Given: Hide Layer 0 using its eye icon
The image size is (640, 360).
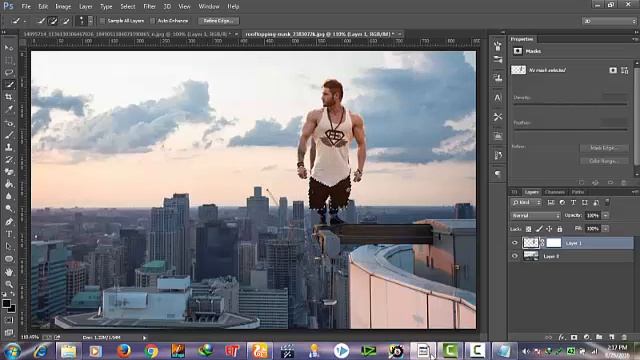Looking at the screenshot, I should [514, 256].
